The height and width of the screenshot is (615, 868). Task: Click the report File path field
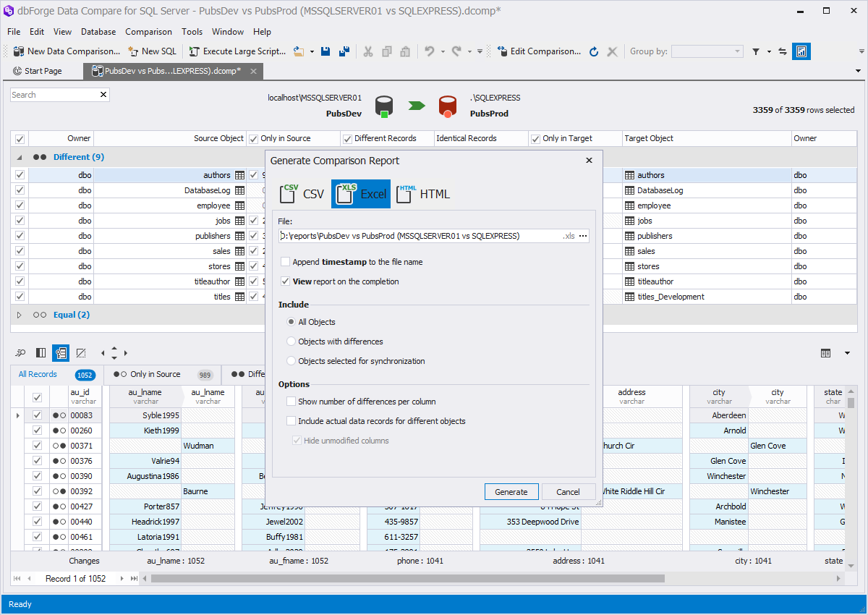click(x=420, y=236)
